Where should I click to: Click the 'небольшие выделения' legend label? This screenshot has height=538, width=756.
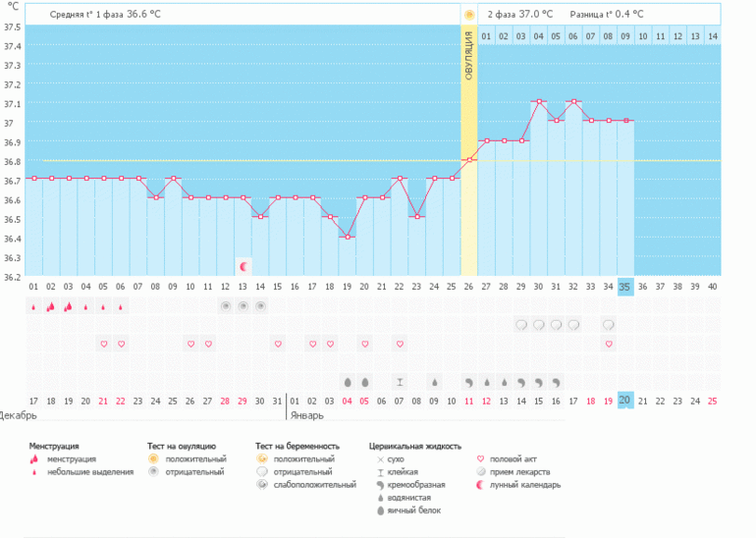coord(90,472)
